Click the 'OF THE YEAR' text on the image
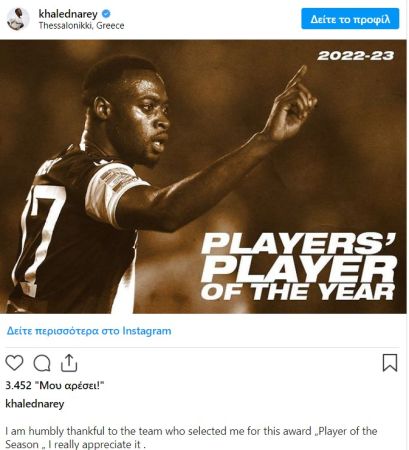 click(298, 292)
